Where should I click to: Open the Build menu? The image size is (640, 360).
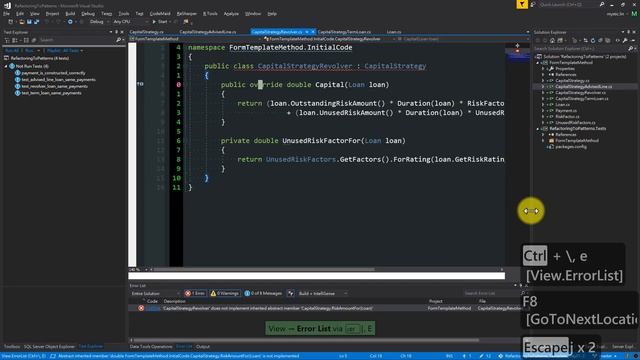click(70, 13)
